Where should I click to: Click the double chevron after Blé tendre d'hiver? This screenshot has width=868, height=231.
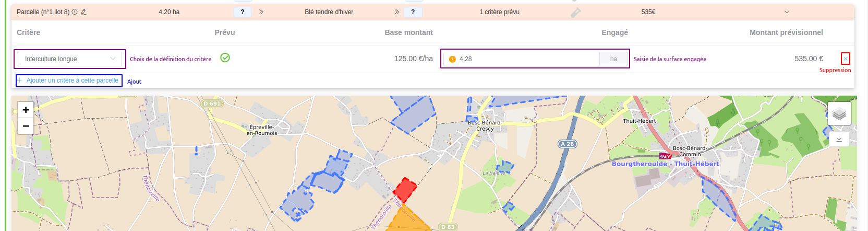coord(397,12)
